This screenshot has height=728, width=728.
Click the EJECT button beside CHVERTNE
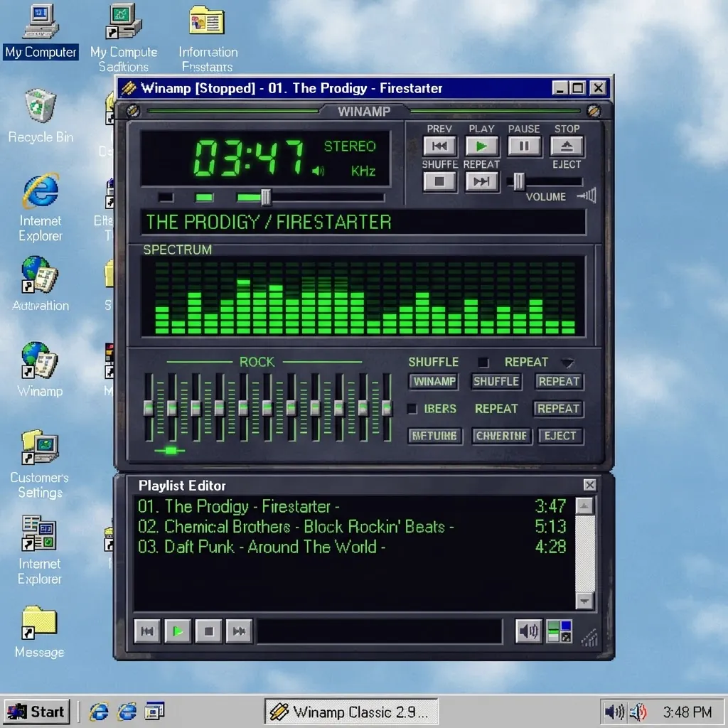point(560,436)
